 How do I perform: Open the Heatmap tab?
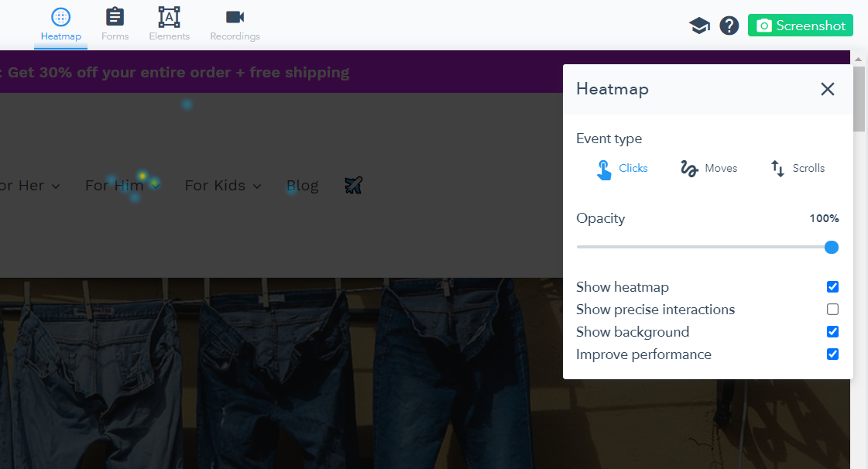point(61,25)
